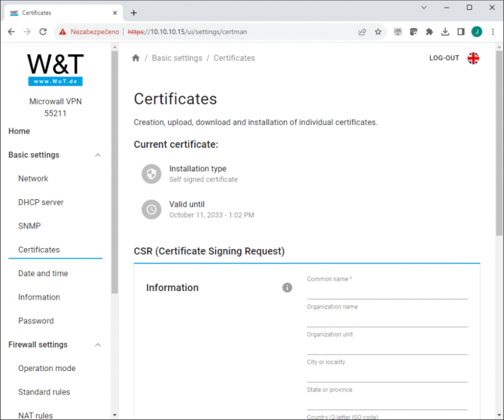Viewport: 504px width, 420px height.
Task: Click sidebar scrollbar up arrow
Action: tap(115, 47)
